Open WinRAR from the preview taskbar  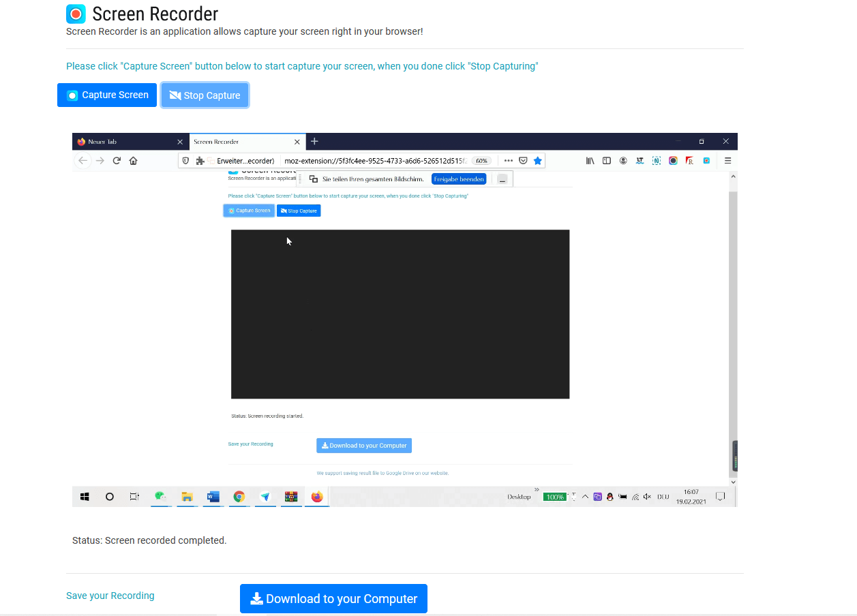click(x=291, y=497)
